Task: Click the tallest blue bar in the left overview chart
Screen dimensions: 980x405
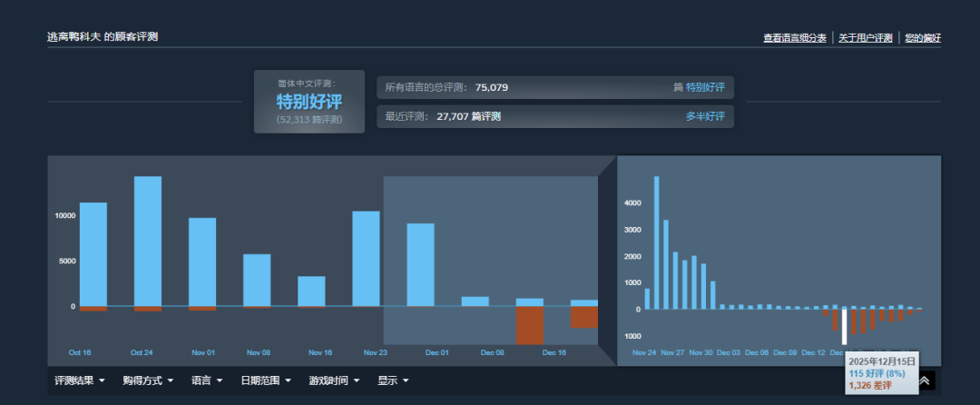Action: click(148, 241)
